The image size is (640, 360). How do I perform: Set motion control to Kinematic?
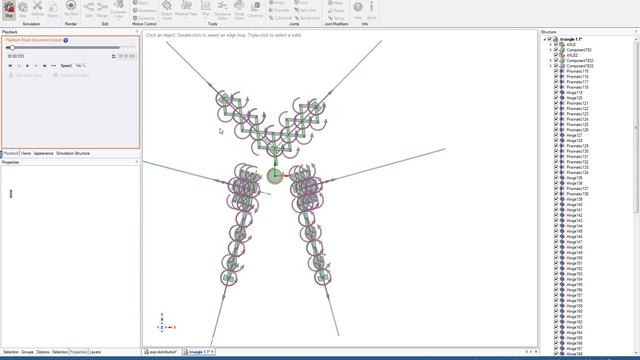(x=144, y=10)
